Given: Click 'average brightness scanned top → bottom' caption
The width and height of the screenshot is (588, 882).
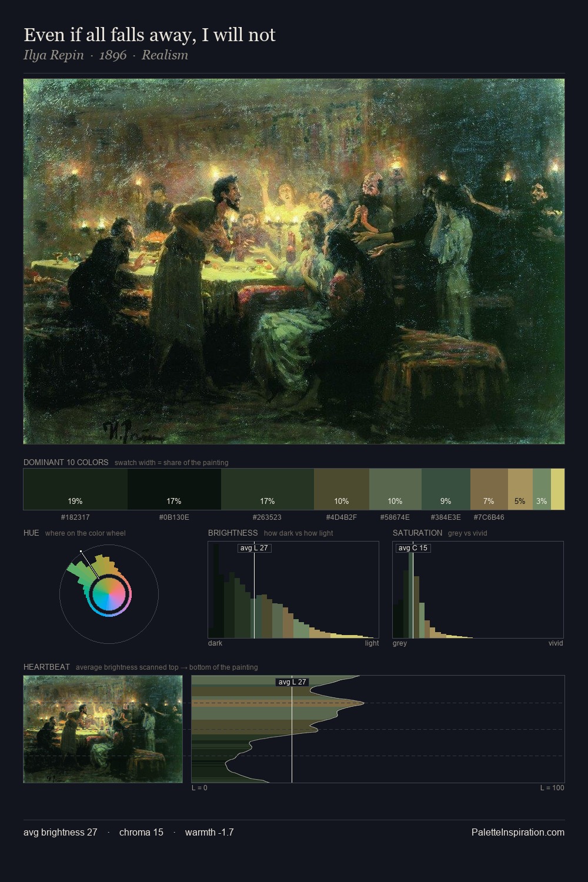Looking at the screenshot, I should [x=167, y=667].
